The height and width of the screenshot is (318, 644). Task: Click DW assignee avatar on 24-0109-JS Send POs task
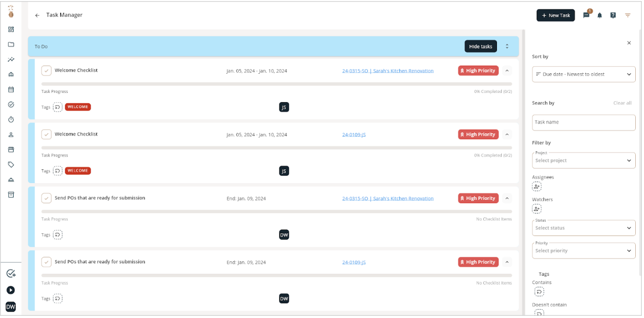click(x=284, y=299)
